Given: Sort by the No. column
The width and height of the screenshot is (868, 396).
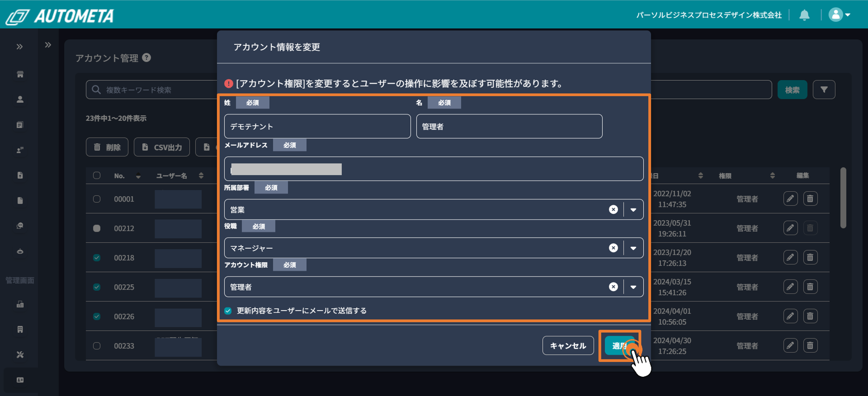Looking at the screenshot, I should (138, 176).
